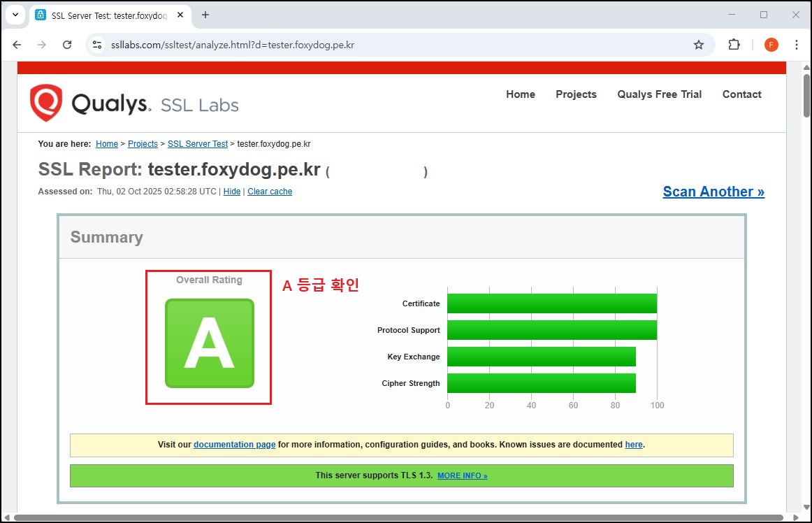
Task: Click the browser forward arrow
Action: click(x=42, y=45)
